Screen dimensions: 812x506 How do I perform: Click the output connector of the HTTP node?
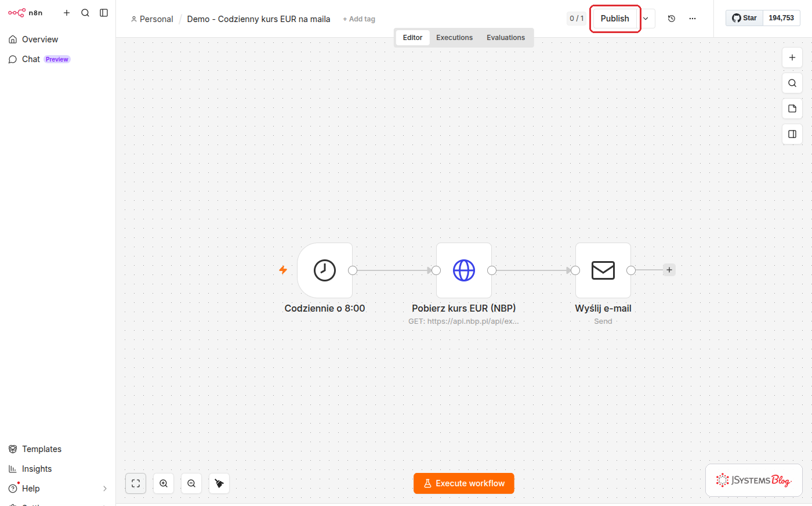coord(492,270)
